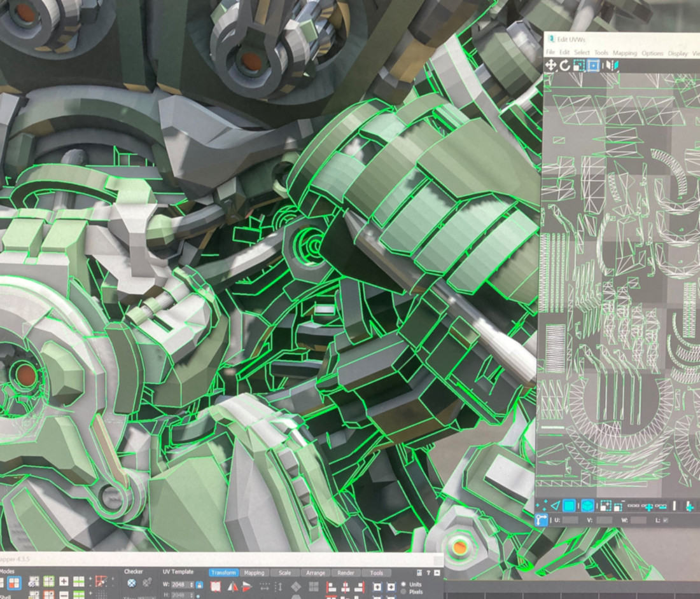
Task: Open the Mapping menu in Edit UVWs
Action: (x=625, y=53)
